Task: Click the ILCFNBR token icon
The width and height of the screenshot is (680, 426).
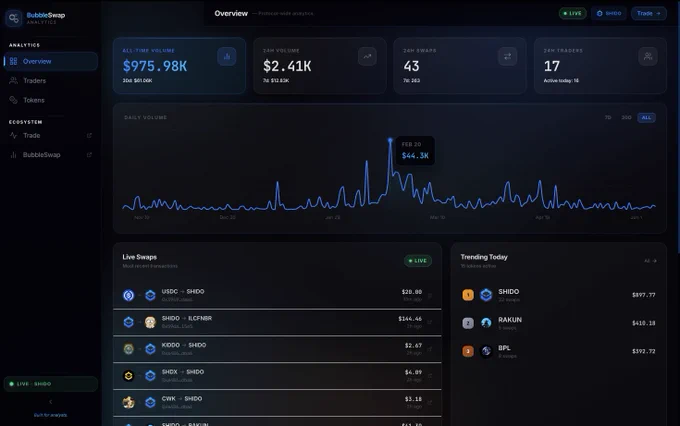Action: (x=150, y=322)
